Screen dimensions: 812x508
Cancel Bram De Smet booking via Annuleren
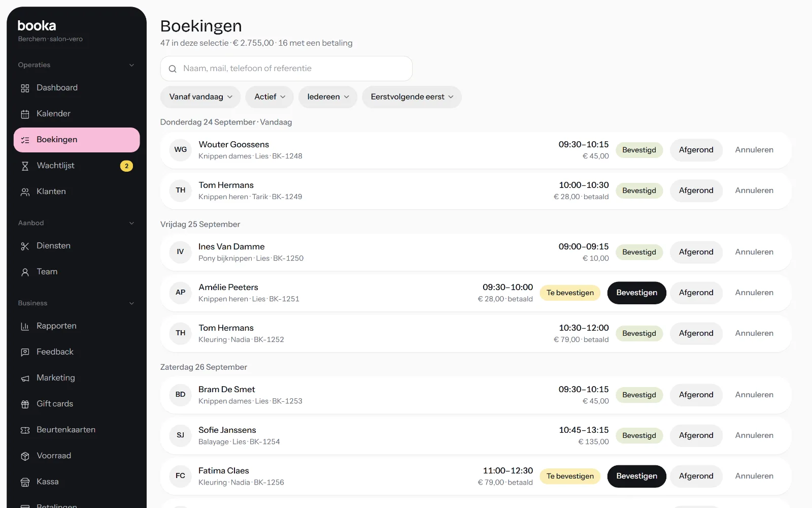(754, 395)
